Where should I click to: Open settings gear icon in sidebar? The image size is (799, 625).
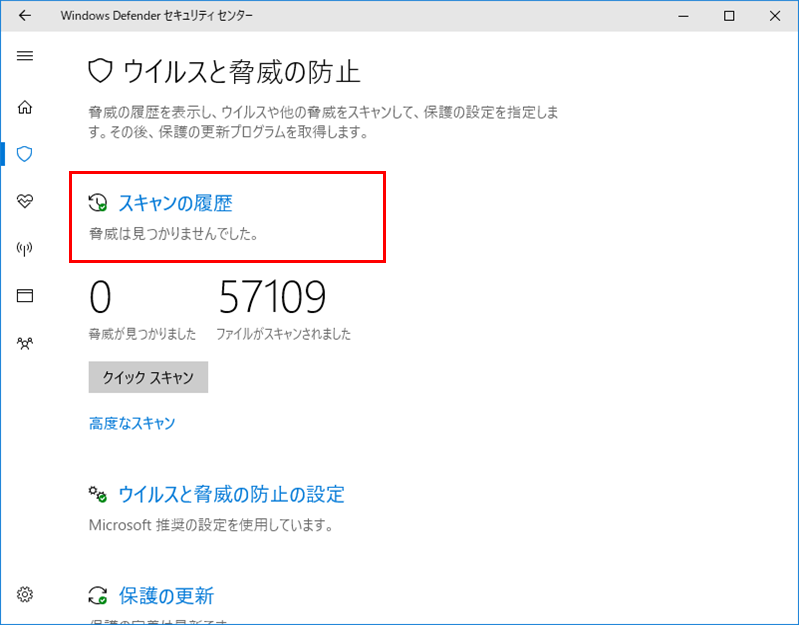(x=24, y=594)
